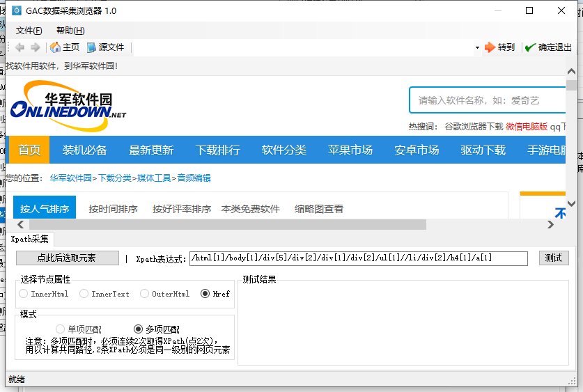Viewport: 583px width, 392px height.
Task: Click the 点此后选取元素 button
Action: click(68, 258)
